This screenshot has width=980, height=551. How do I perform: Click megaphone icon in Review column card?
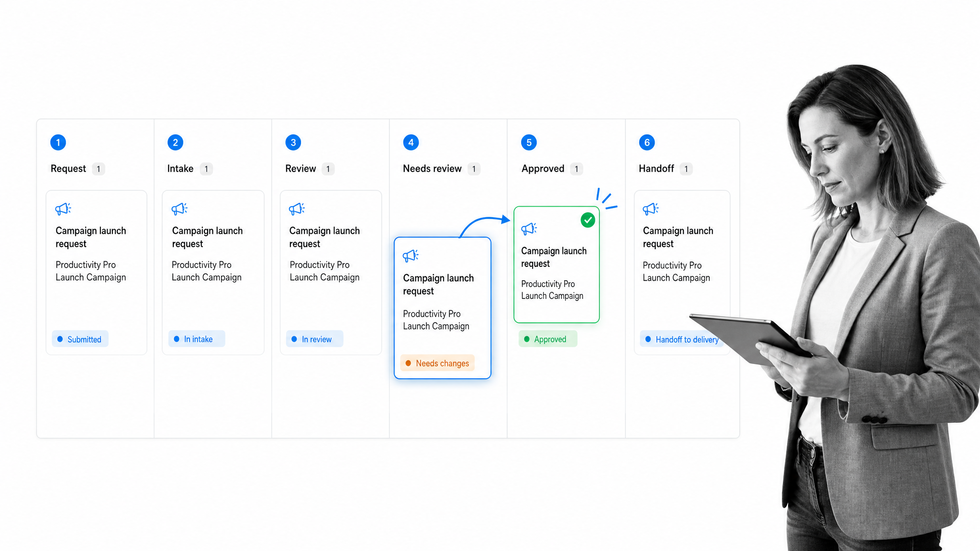(297, 209)
